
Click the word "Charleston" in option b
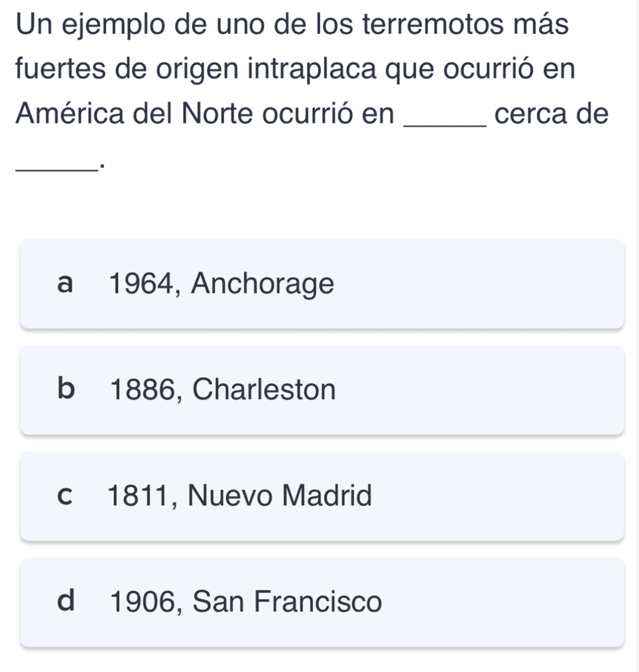pyautogui.click(x=266, y=390)
